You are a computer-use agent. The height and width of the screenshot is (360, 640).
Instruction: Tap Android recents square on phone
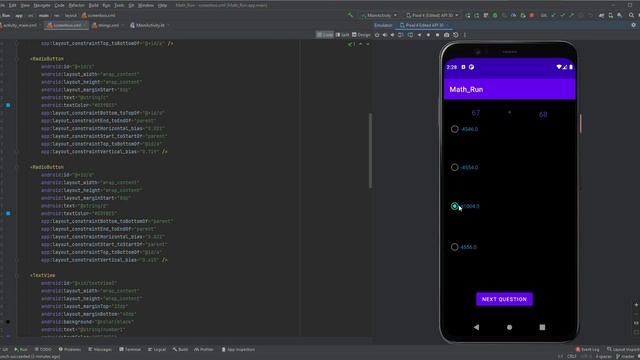pyautogui.click(x=542, y=327)
